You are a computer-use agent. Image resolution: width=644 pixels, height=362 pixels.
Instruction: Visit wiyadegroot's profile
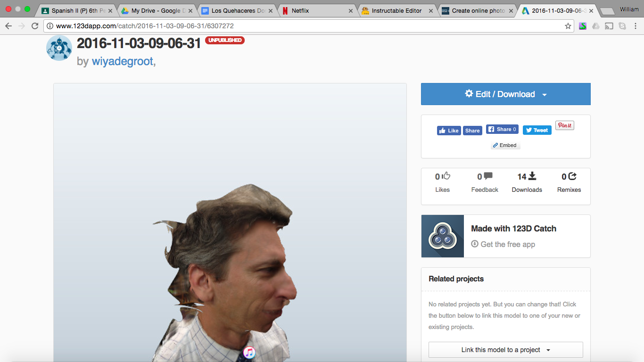123,61
